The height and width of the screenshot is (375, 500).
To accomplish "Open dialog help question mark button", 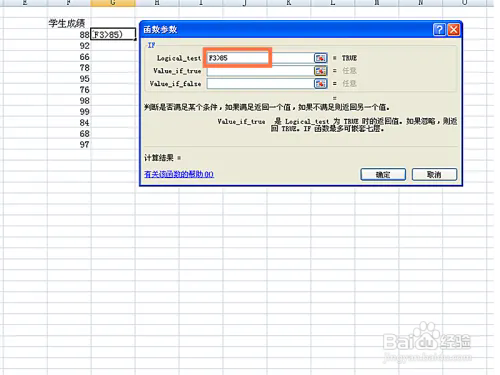I will pos(439,30).
